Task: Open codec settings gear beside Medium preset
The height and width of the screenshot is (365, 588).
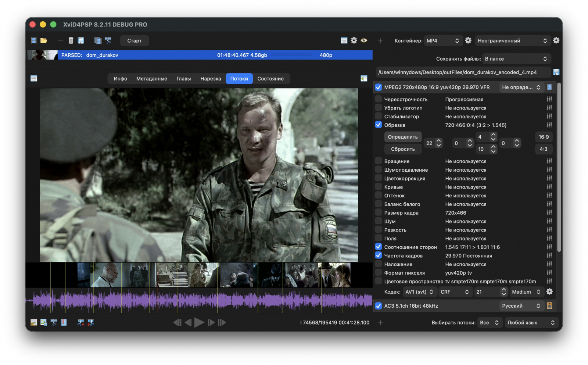Action: tap(549, 291)
